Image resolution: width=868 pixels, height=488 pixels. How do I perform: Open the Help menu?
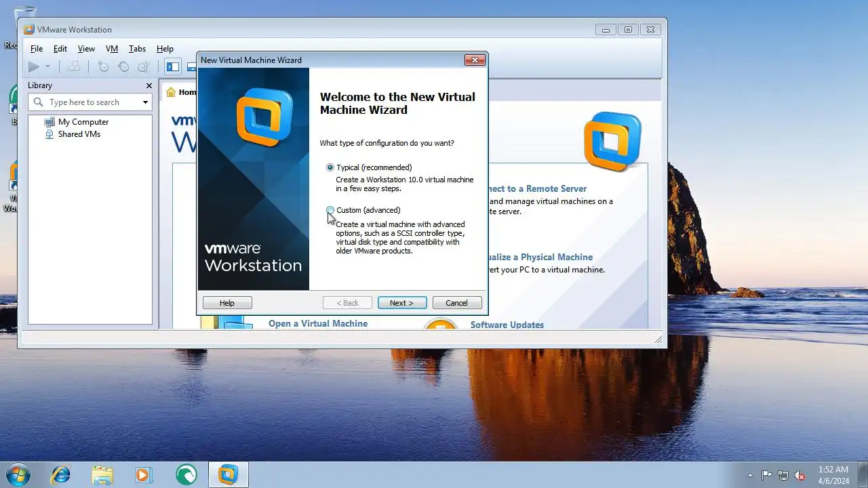click(165, 49)
